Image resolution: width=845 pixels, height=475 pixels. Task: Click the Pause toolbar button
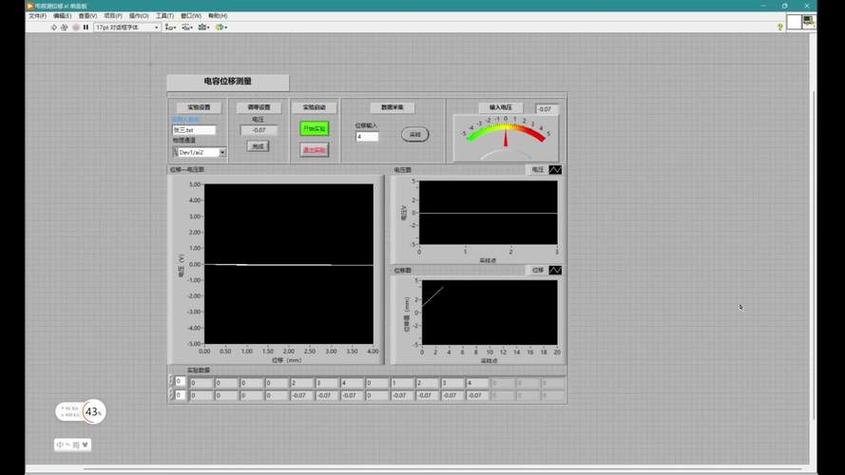(x=86, y=27)
